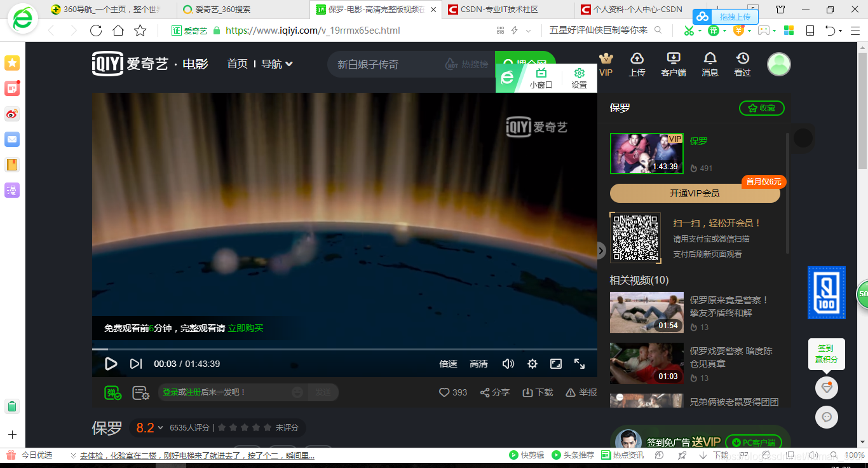Open 设置 in floating browser panel
Image resolution: width=868 pixels, height=468 pixels.
click(580, 78)
